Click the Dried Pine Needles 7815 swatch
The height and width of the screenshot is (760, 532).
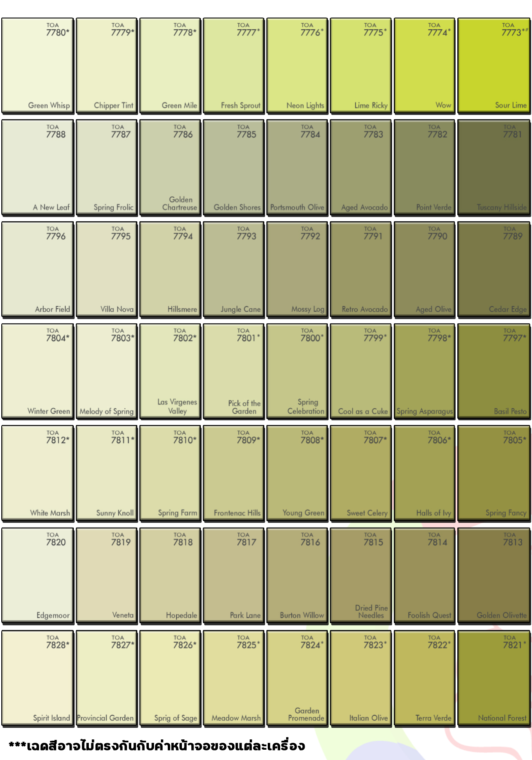tap(360, 575)
